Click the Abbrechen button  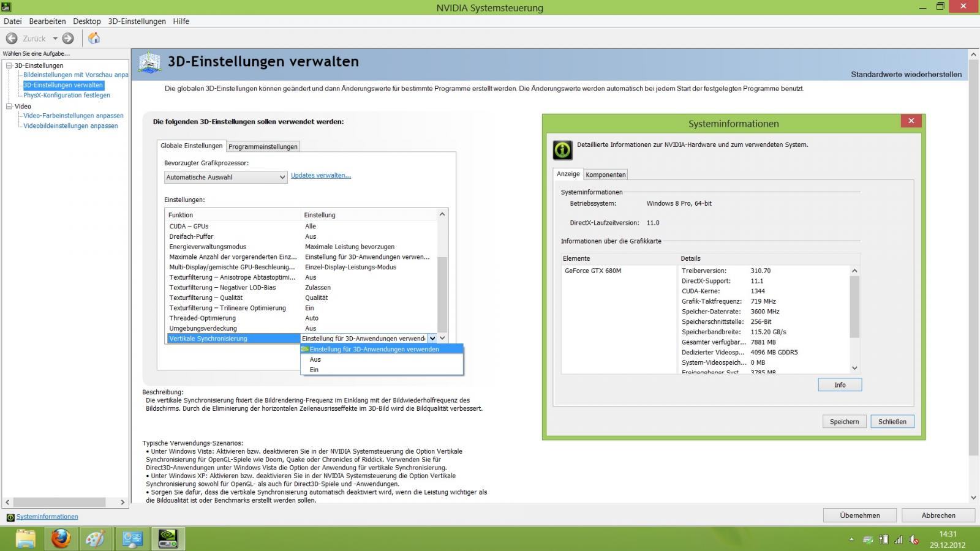938,515
